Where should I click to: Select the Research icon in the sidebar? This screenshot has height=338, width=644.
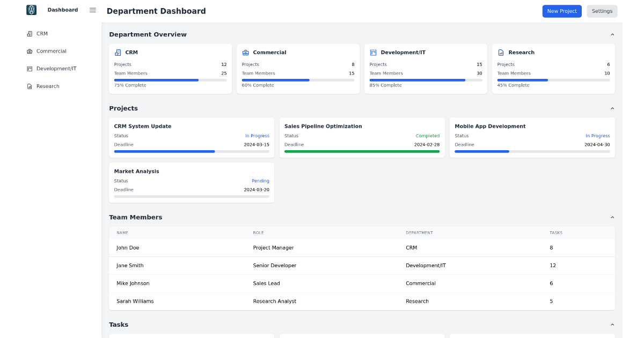pos(29,86)
